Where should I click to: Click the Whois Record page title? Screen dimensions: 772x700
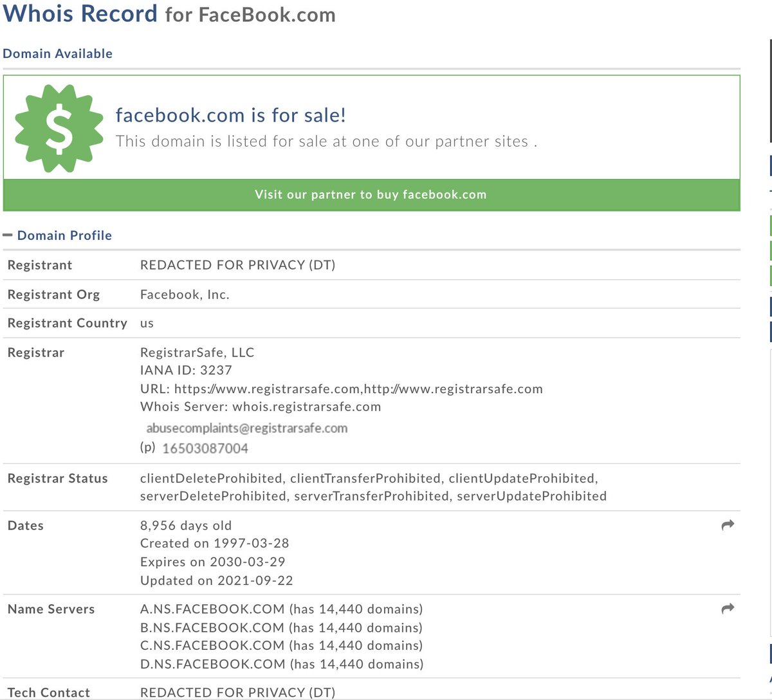(169, 14)
